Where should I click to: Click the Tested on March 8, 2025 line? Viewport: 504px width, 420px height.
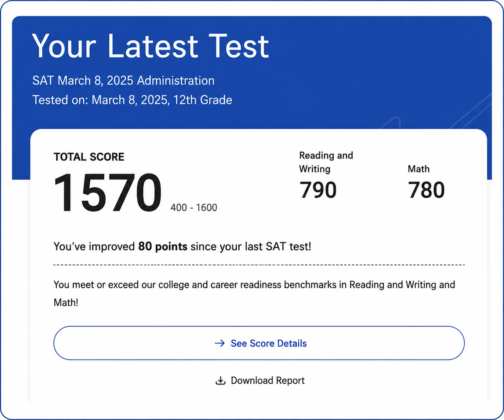point(132,100)
